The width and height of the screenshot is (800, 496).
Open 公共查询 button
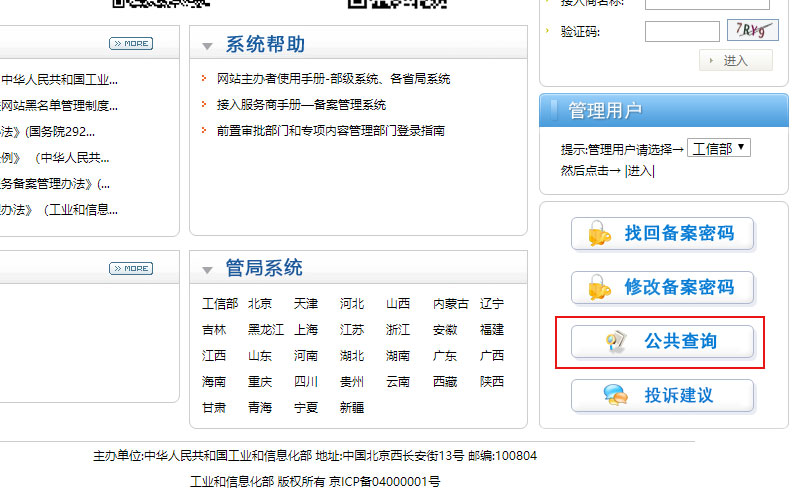click(662, 341)
